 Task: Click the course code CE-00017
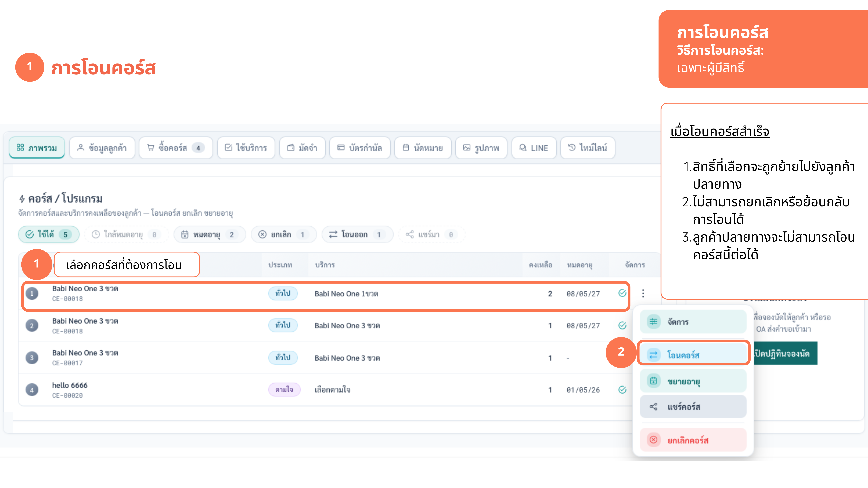coord(67,363)
